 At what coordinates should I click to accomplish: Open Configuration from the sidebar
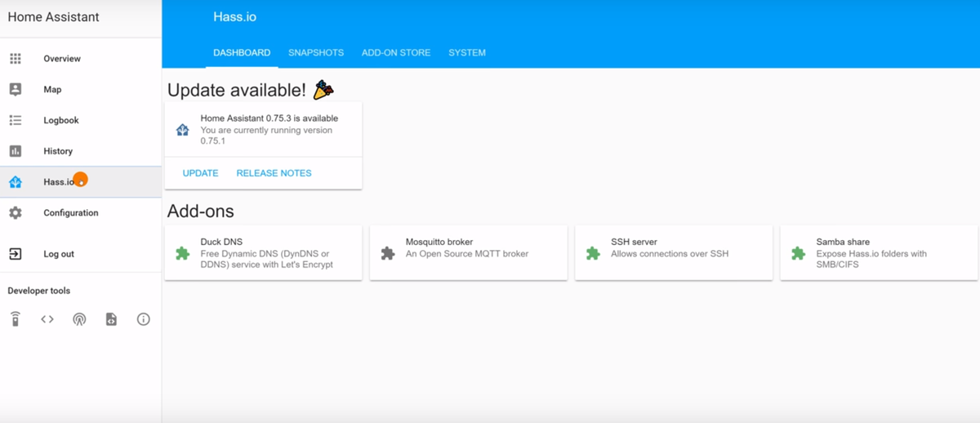tap(71, 213)
